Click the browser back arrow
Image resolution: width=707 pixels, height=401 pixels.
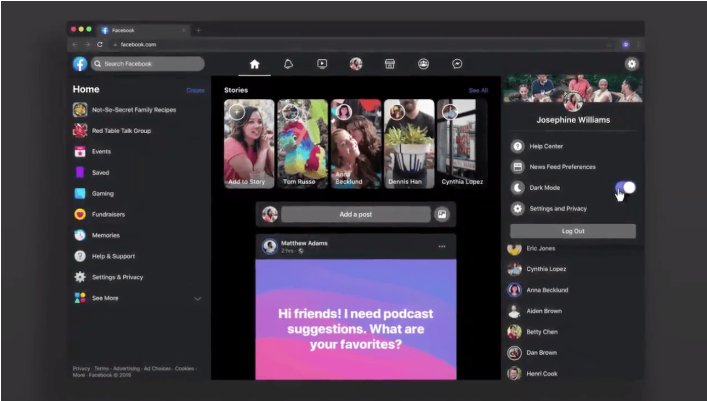[x=75, y=44]
